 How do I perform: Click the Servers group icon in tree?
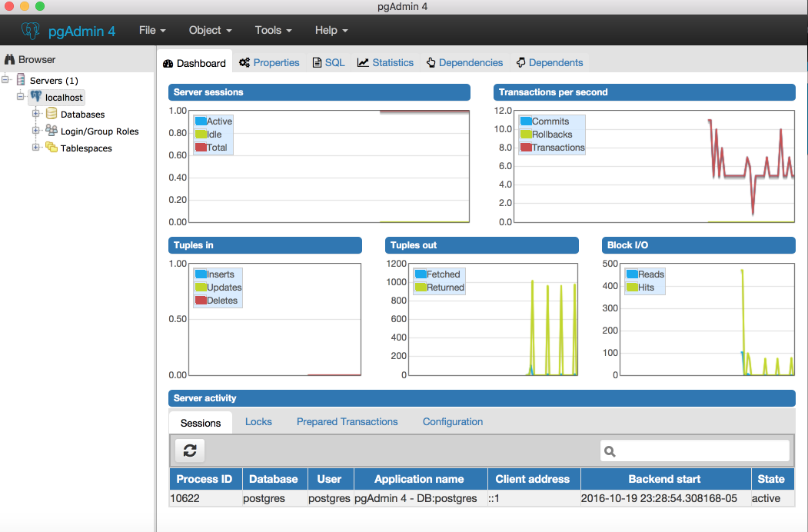point(21,79)
